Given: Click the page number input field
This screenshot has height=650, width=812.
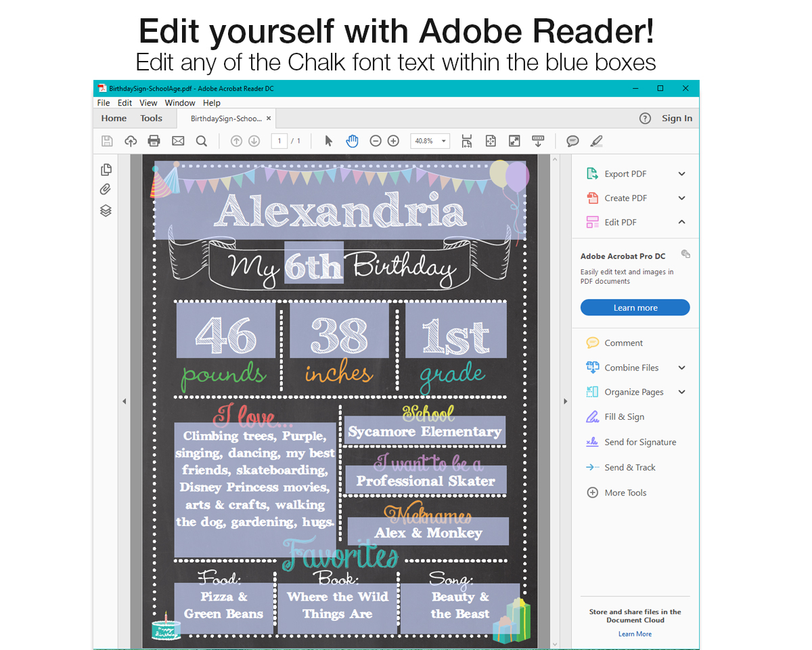Looking at the screenshot, I should [279, 141].
